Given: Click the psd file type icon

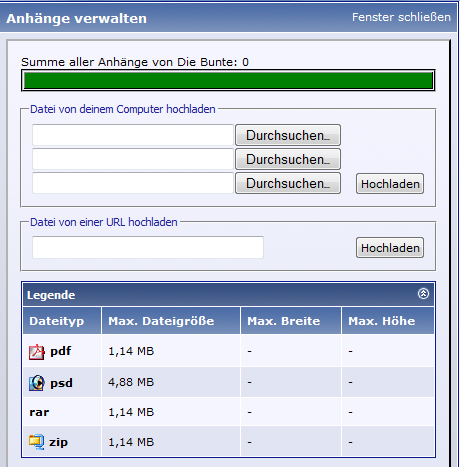Looking at the screenshot, I should coord(37,383).
